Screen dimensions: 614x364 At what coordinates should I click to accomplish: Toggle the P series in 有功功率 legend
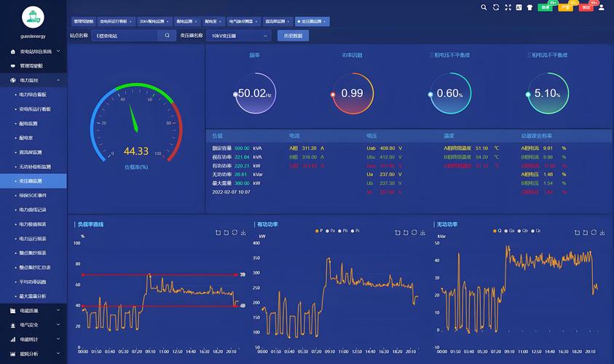pyautogui.click(x=320, y=231)
